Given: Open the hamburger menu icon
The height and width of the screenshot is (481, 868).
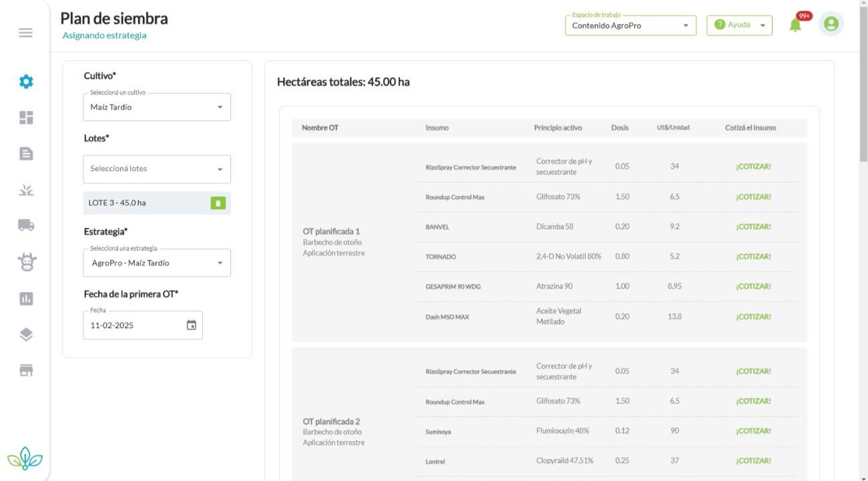Looking at the screenshot, I should (x=25, y=33).
